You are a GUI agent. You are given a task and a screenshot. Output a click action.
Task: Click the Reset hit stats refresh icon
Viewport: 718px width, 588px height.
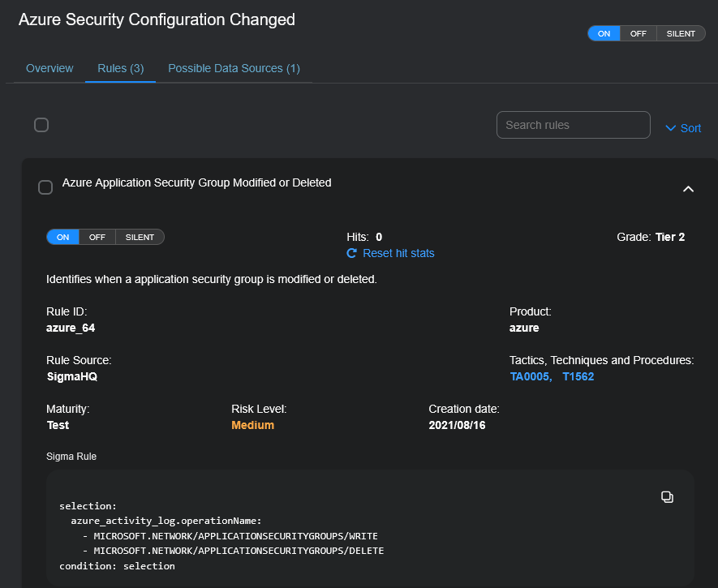[x=352, y=253]
